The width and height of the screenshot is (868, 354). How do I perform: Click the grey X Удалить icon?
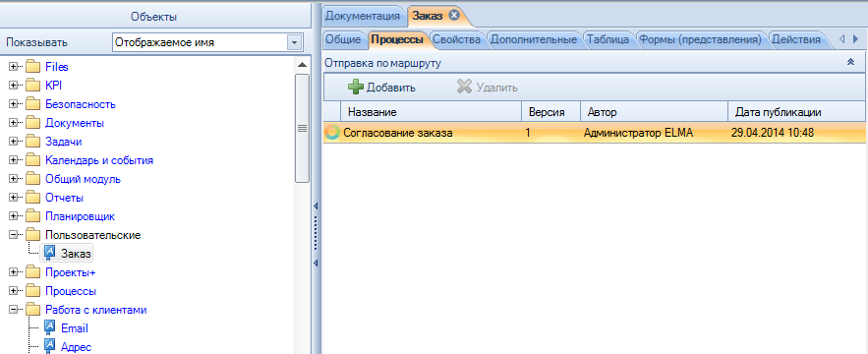coord(464,87)
